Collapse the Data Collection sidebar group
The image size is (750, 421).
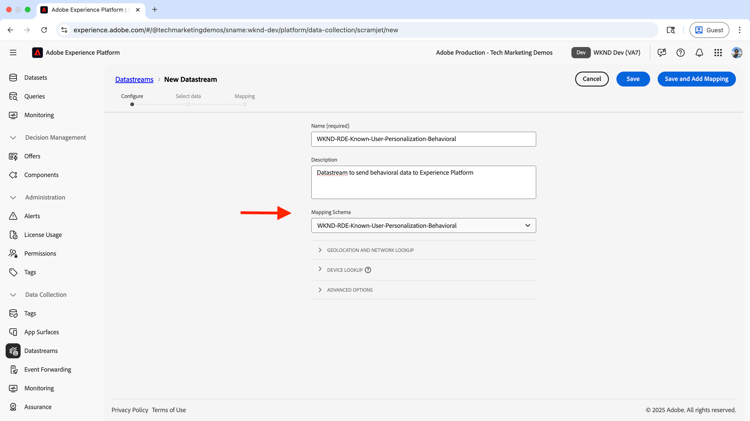pos(13,295)
